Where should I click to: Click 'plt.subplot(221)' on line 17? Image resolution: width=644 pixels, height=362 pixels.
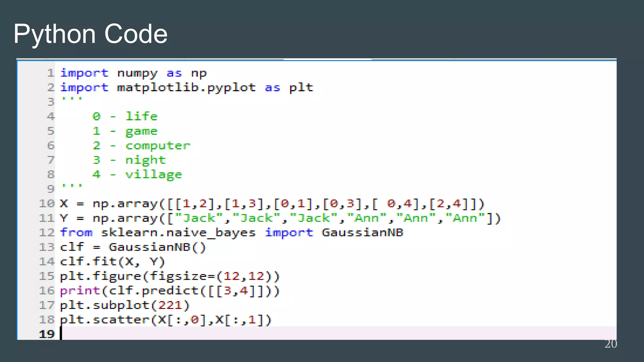pos(125,305)
